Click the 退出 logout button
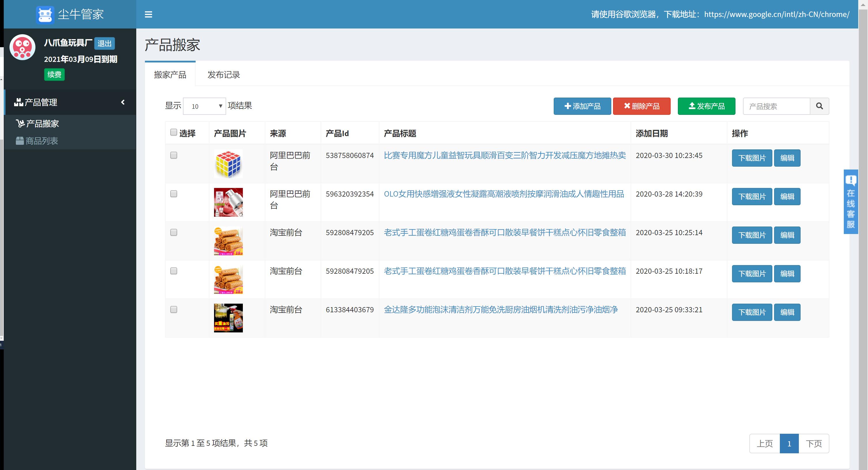Screen dimensions: 868x470 (x=105, y=43)
